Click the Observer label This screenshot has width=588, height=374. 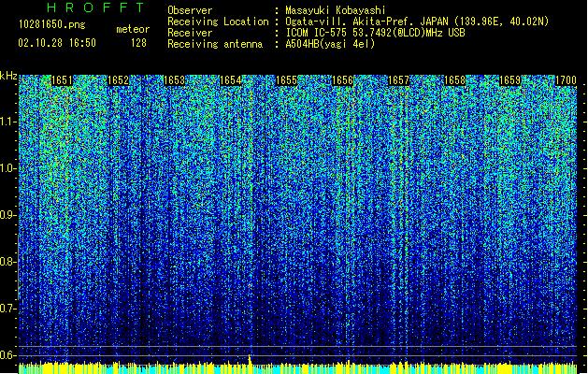tap(190, 10)
